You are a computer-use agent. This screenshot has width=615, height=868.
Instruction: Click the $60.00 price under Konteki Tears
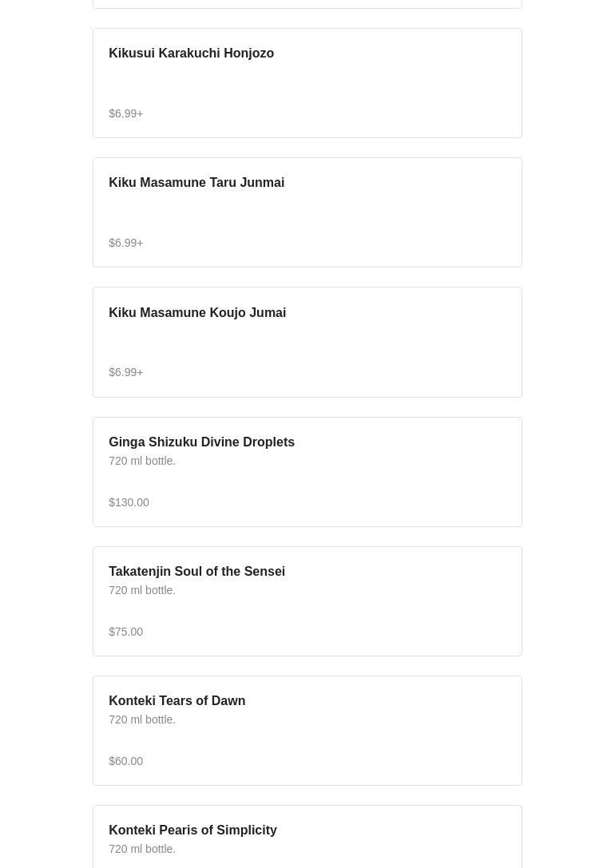point(125,761)
